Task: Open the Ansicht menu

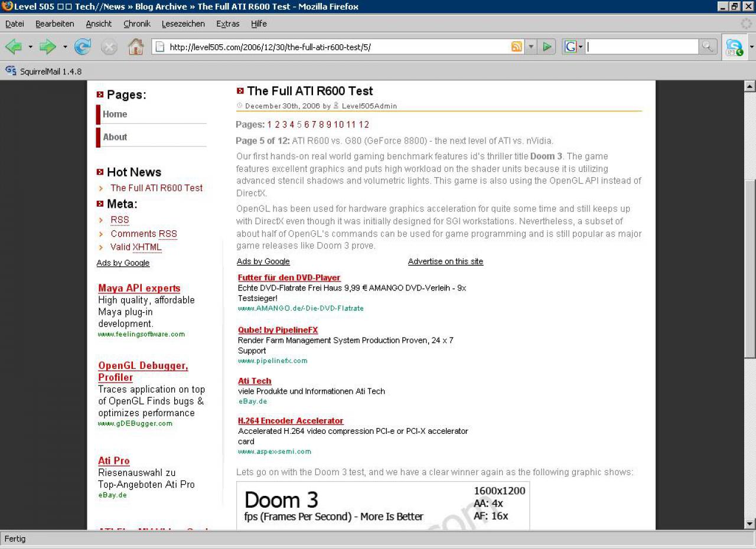Action: click(99, 24)
